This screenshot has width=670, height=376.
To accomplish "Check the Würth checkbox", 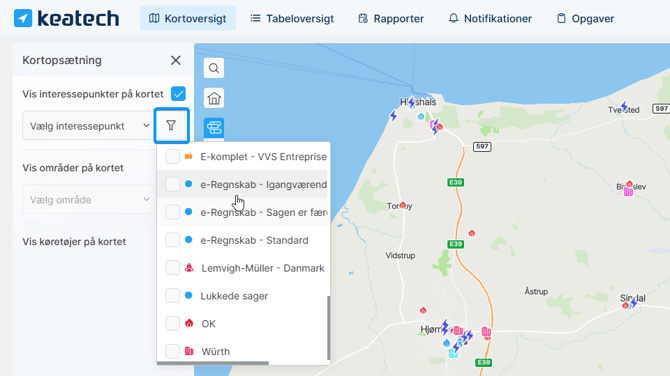I will coord(173,351).
